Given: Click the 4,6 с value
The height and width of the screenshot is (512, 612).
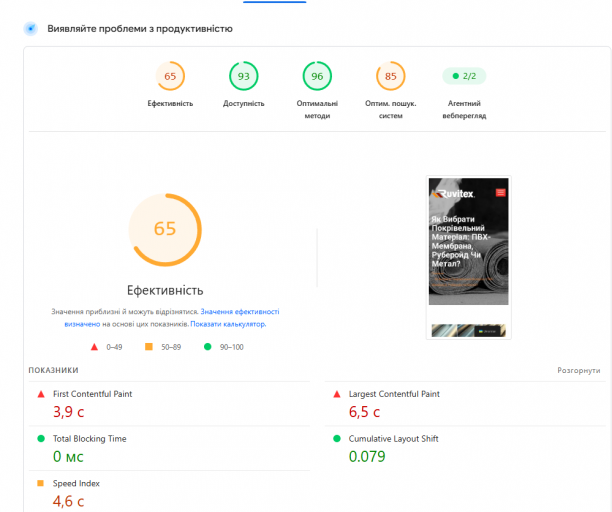Looking at the screenshot, I should 68,501.
